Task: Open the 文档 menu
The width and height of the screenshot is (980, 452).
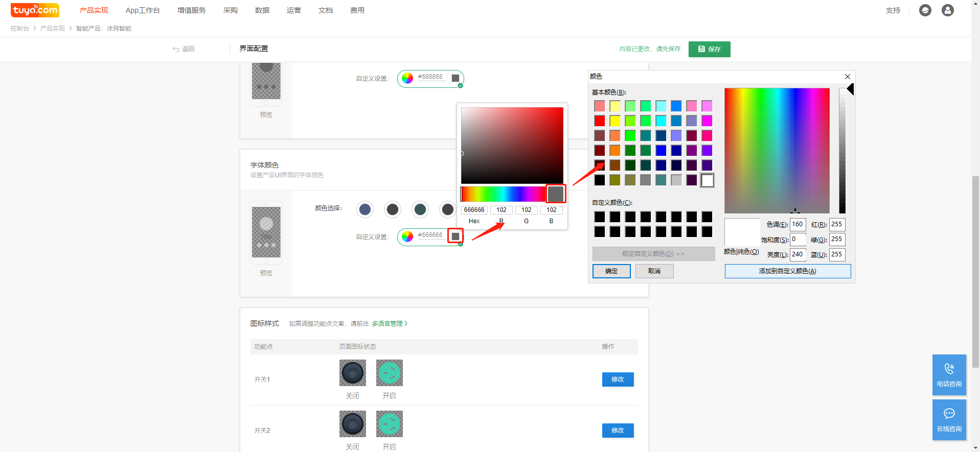Action: tap(326, 10)
